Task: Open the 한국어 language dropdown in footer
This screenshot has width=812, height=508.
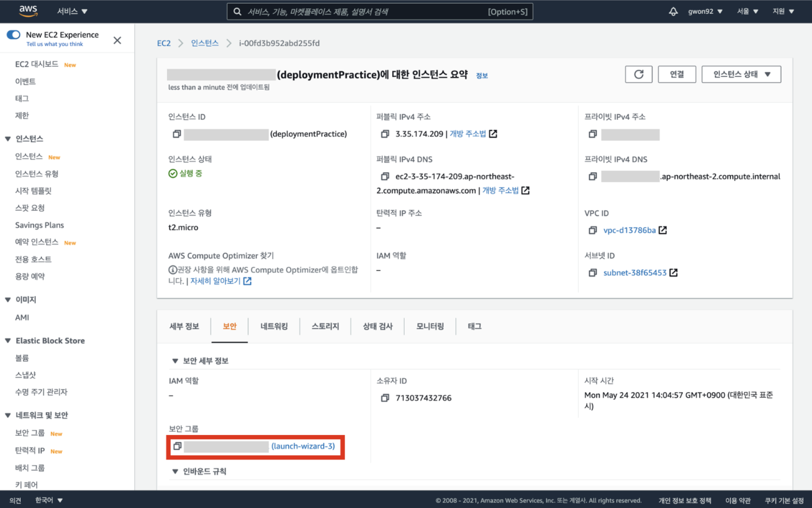Action: point(49,500)
